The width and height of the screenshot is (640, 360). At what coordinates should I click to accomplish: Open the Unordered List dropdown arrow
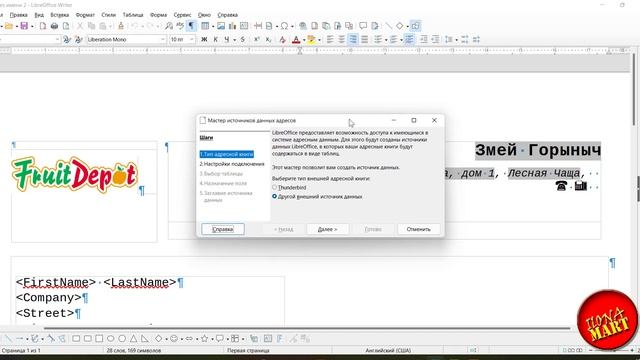click(x=386, y=40)
